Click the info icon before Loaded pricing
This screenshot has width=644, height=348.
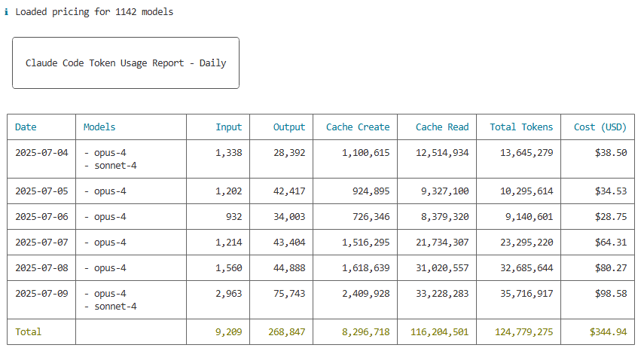click(x=7, y=12)
